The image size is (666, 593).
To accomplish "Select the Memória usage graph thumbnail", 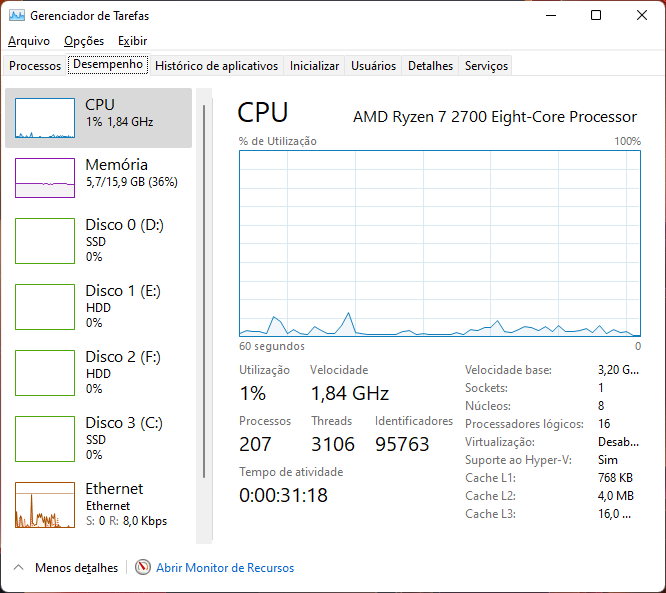I will tap(45, 178).
